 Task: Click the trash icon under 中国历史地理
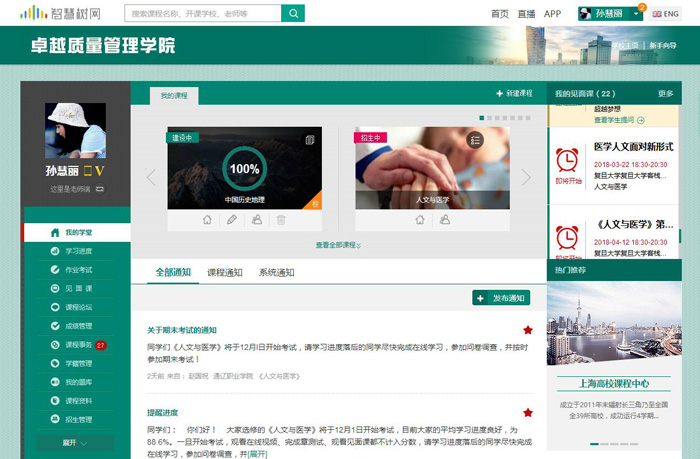click(281, 220)
